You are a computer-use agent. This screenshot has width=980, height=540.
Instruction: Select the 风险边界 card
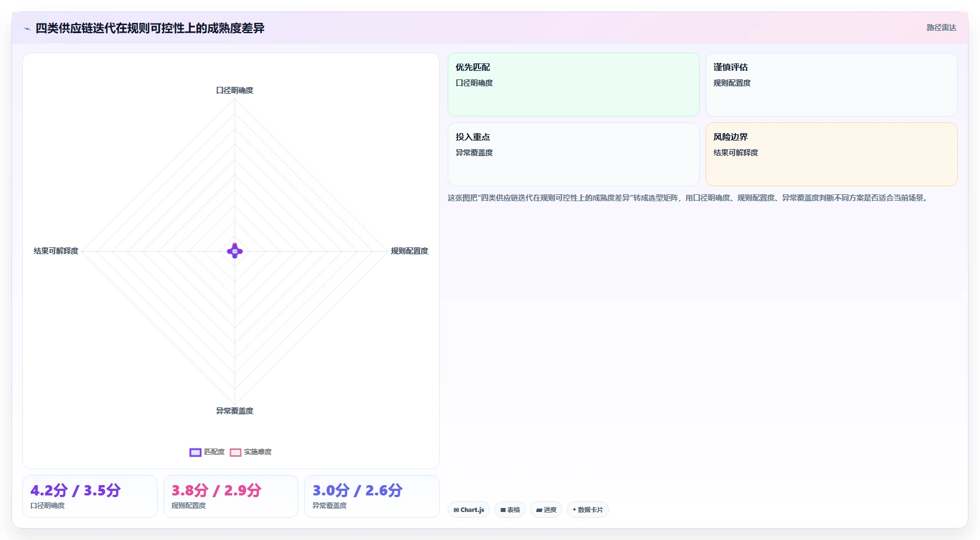click(831, 154)
